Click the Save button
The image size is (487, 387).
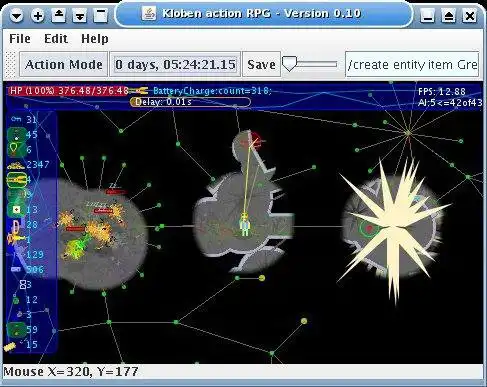pyautogui.click(x=261, y=64)
